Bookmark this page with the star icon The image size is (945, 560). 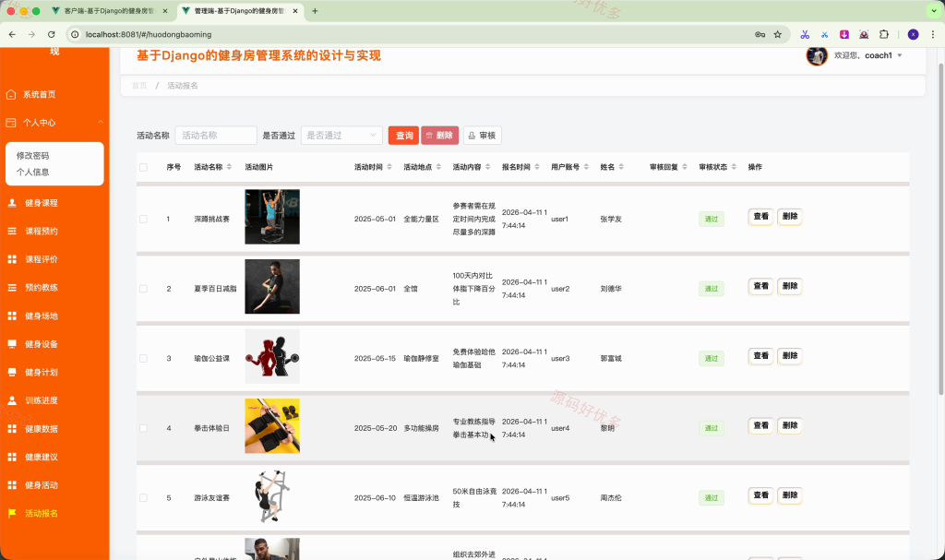pos(777,34)
